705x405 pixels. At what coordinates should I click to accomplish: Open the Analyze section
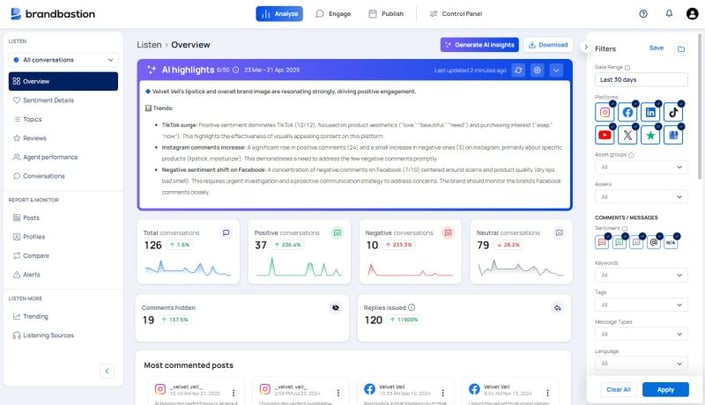279,14
